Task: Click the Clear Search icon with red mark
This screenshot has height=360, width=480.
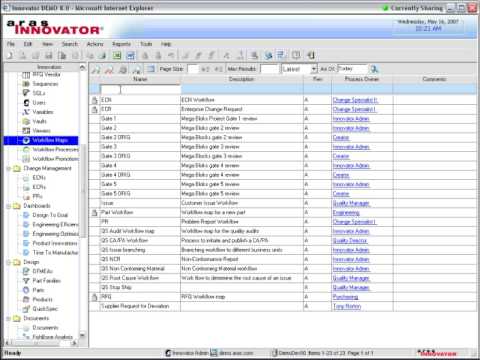Action: coord(109,69)
